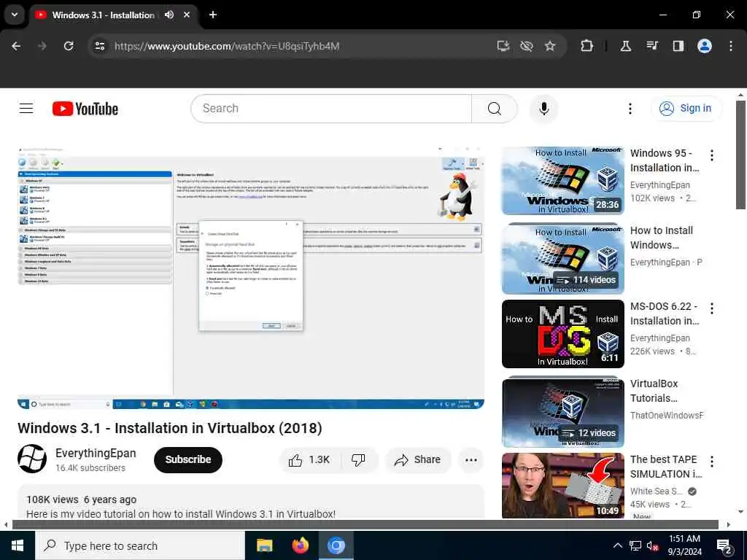Dislike this video

(x=358, y=460)
